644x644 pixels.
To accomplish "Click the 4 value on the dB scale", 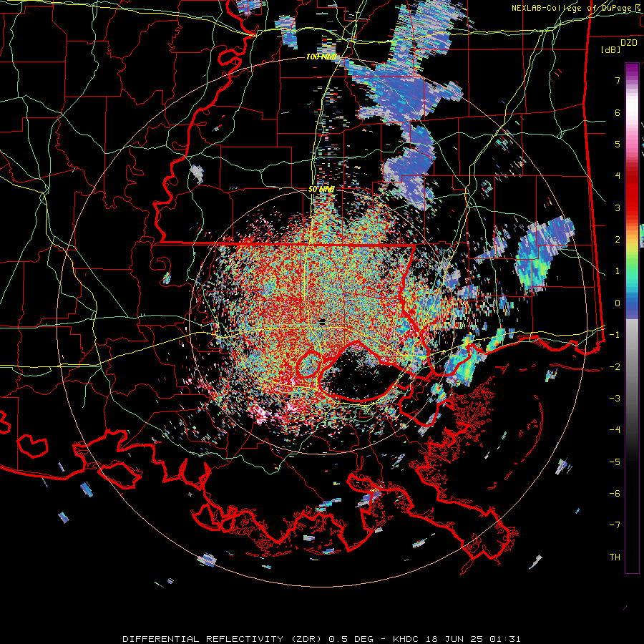I will click(x=618, y=176).
